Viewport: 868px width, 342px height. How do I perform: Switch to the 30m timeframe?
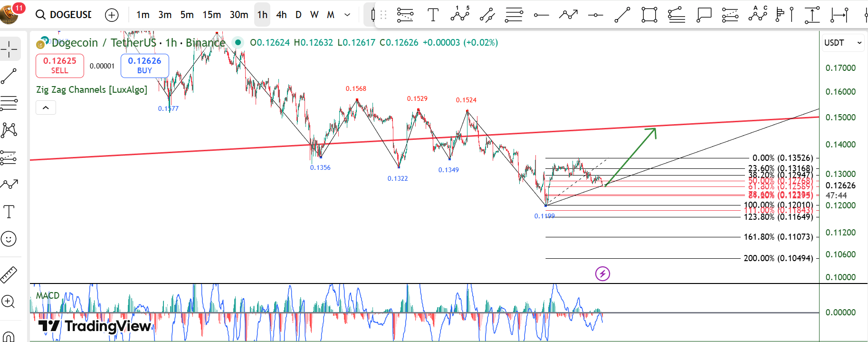coord(239,15)
